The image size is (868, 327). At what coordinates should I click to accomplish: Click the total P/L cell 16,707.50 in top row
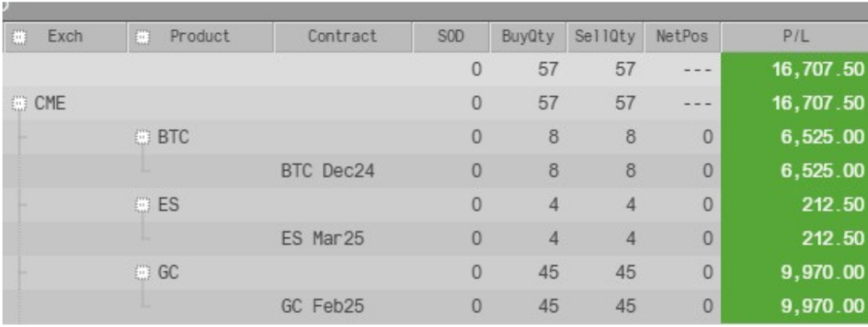tap(817, 69)
